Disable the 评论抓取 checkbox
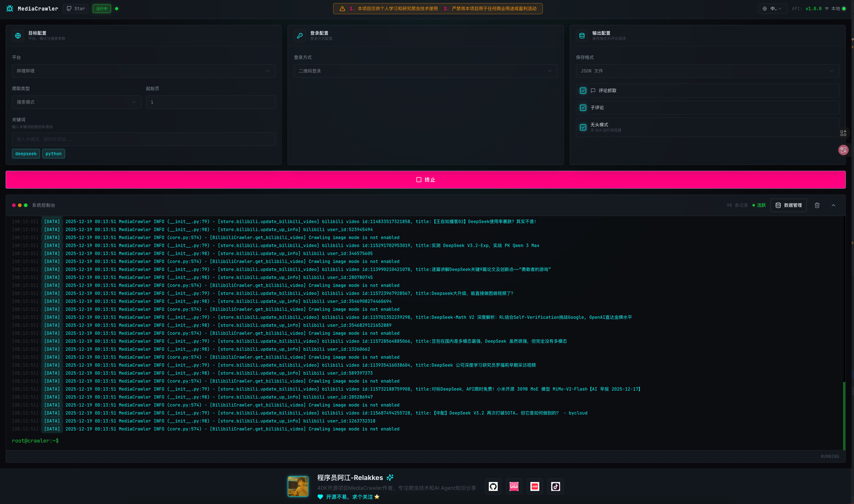The image size is (854, 504). click(x=583, y=90)
